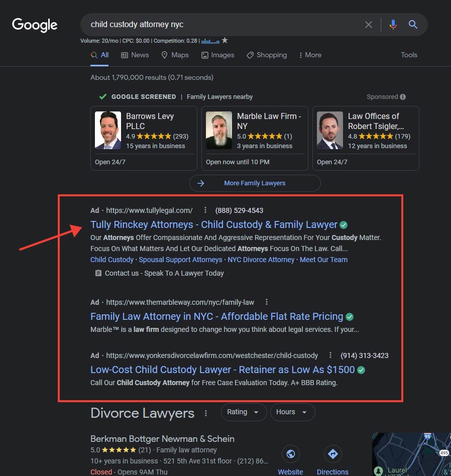Switch to the News tab
This screenshot has width=451, height=476.
point(135,55)
